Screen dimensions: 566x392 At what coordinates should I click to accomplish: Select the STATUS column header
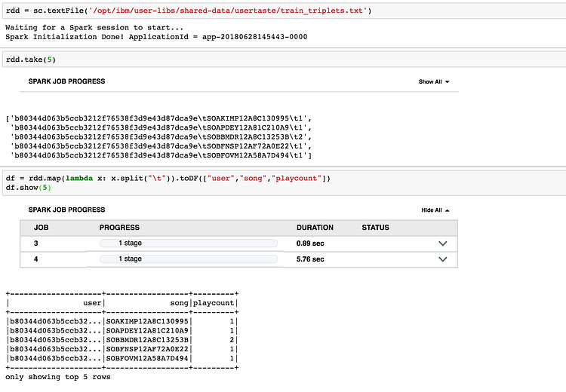click(x=375, y=228)
